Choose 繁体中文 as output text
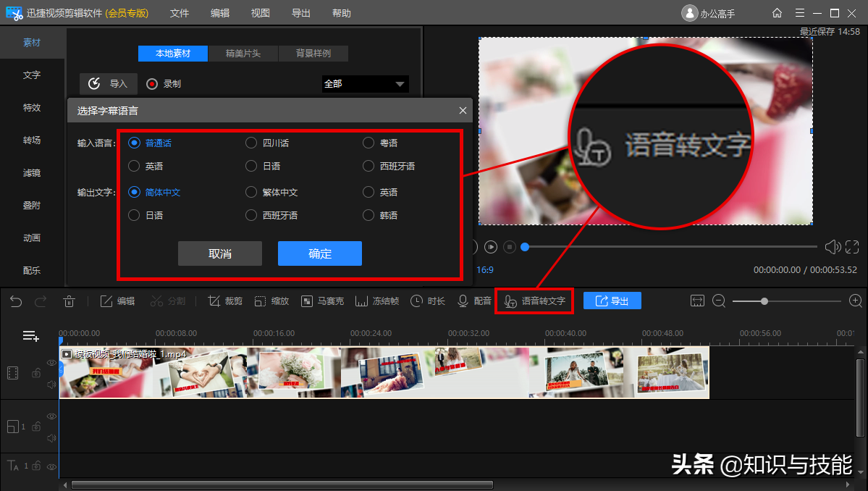 [251, 192]
